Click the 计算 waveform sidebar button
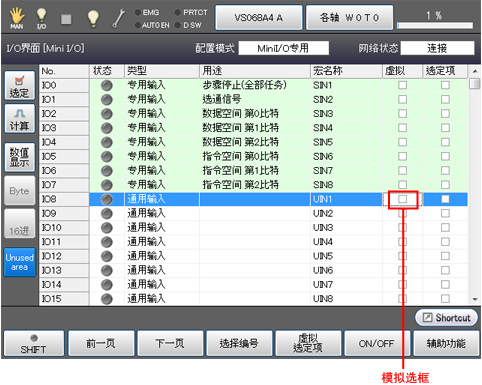The image size is (482, 385). (x=20, y=119)
